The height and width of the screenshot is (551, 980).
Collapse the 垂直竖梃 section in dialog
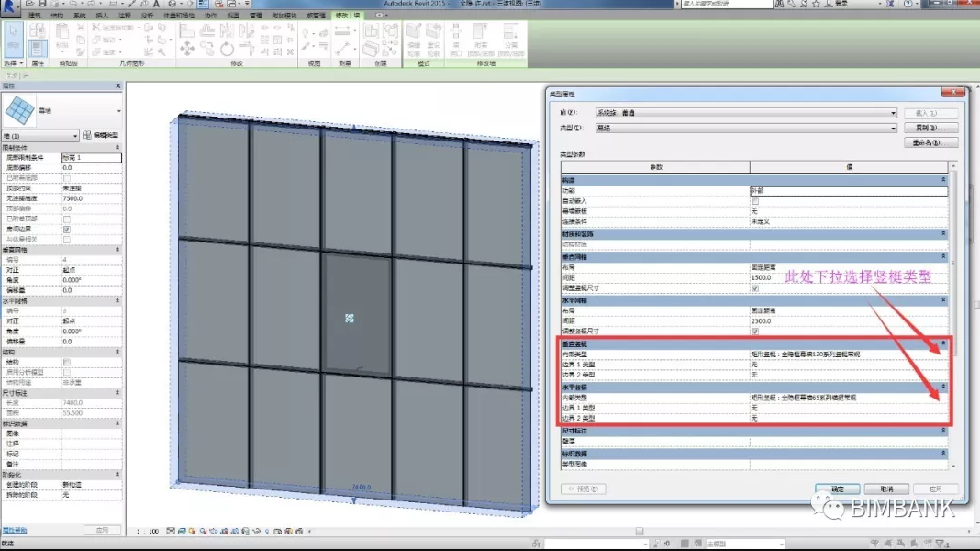coord(943,343)
